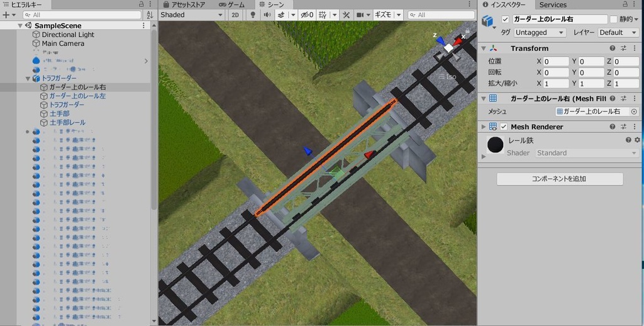Select ガーダー上のレール右 in hierarchy
644x326 pixels.
[77, 87]
